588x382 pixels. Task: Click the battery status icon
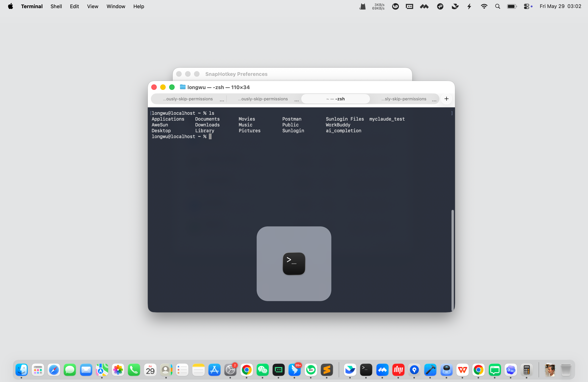click(512, 6)
